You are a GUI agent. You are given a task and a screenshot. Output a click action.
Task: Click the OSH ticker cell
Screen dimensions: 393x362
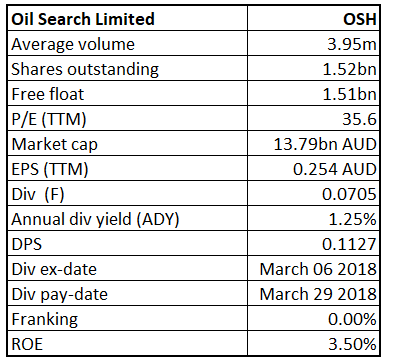click(313, 18)
